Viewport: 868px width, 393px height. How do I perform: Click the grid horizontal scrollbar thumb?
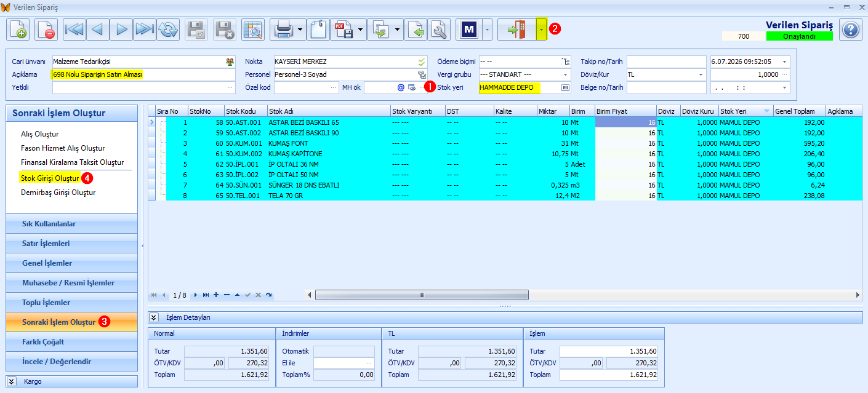pos(422,295)
